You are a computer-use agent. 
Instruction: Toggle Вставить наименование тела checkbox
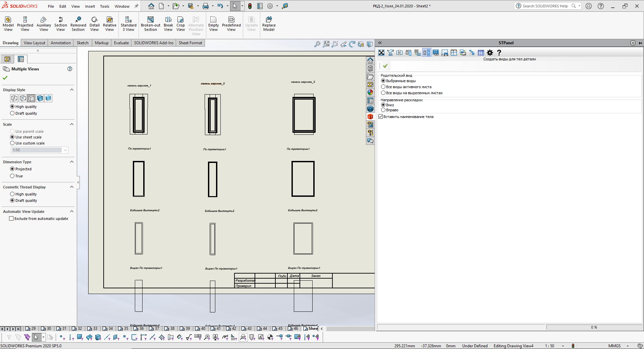(381, 117)
